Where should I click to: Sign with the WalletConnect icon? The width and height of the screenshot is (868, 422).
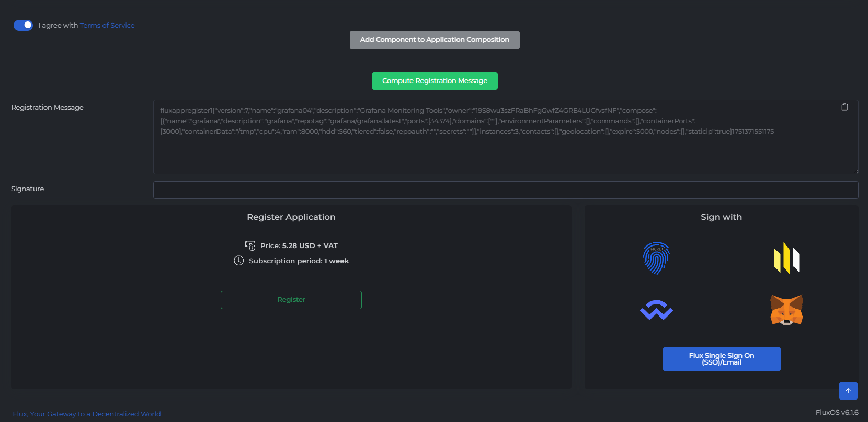coord(656,310)
